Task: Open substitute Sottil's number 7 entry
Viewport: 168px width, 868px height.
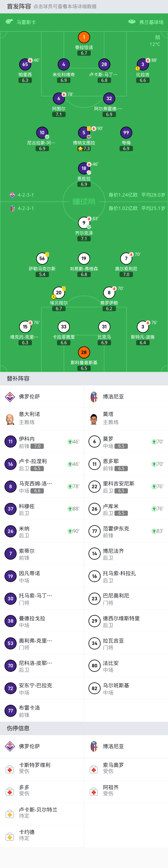Action: [42, 554]
